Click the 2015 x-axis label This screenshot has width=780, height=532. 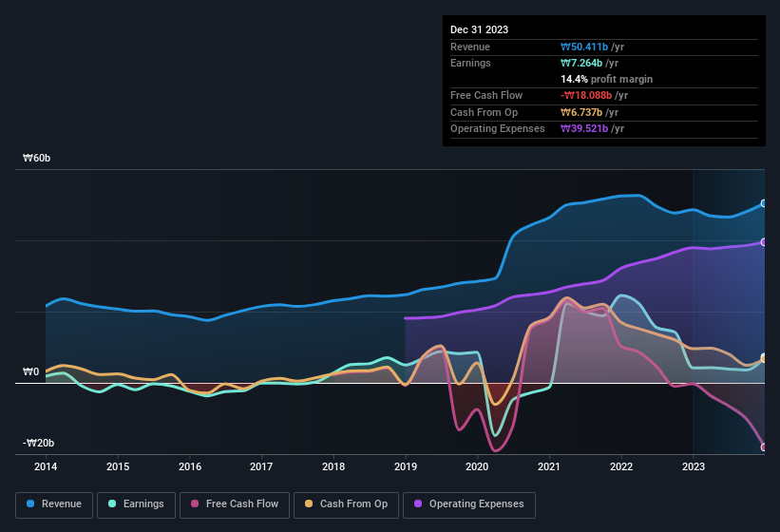coord(118,466)
